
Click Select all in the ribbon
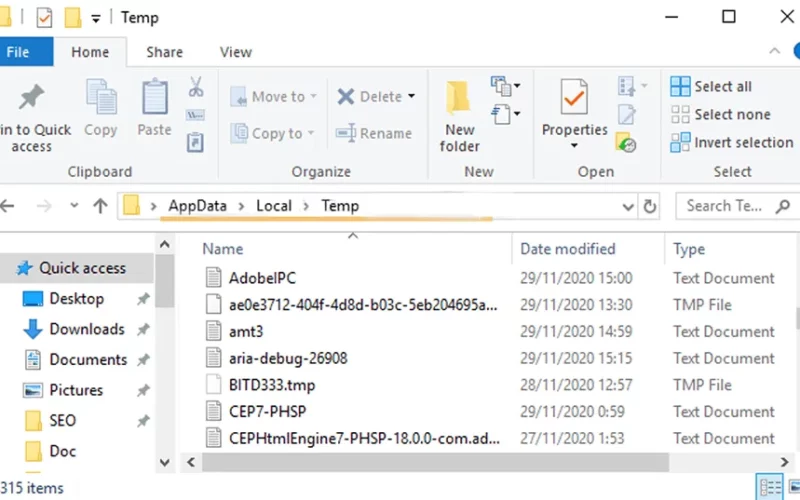coord(711,87)
